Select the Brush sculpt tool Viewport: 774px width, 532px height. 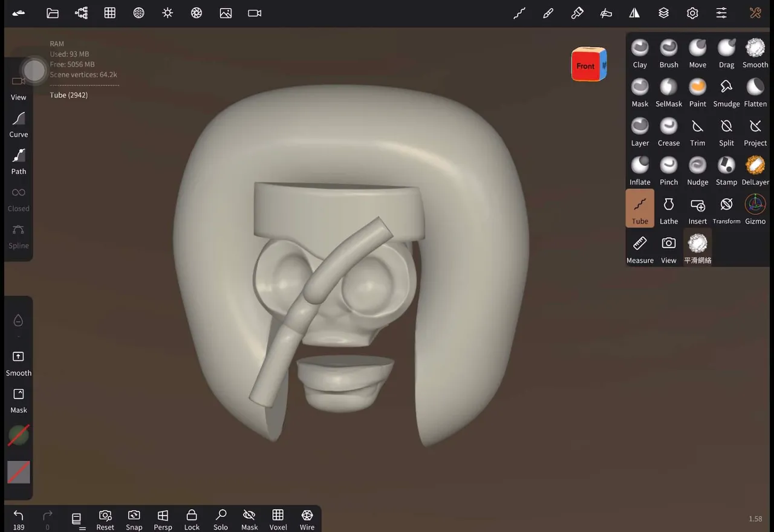click(x=669, y=53)
